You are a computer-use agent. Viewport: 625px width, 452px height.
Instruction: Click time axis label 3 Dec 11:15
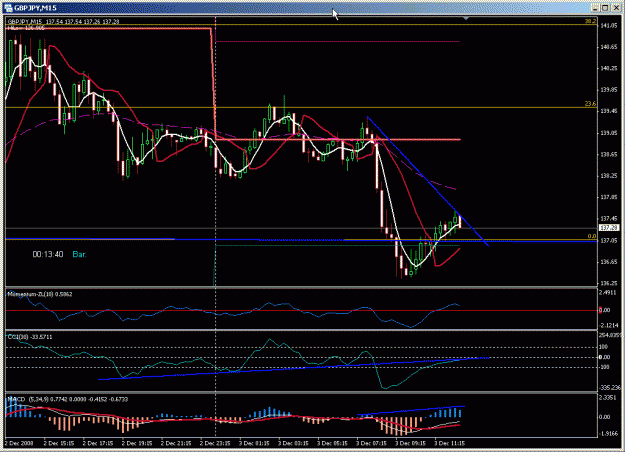click(449, 443)
